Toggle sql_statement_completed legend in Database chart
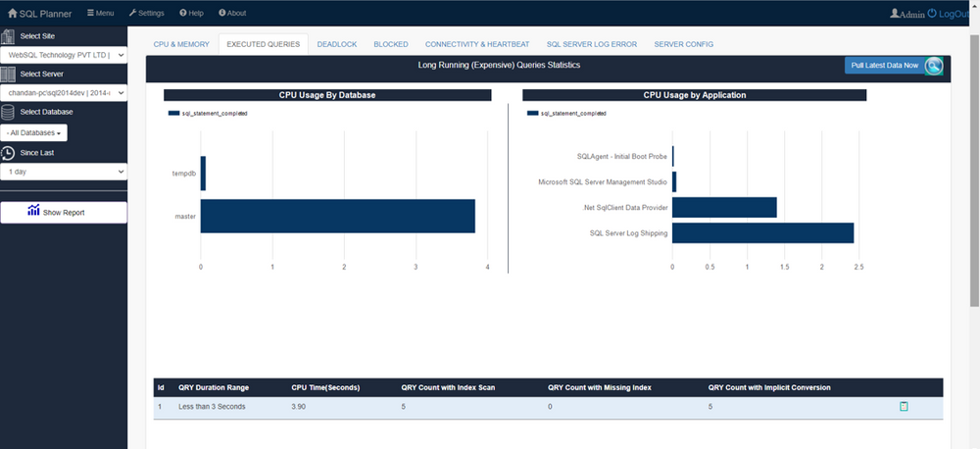The height and width of the screenshot is (449, 980). click(x=208, y=114)
